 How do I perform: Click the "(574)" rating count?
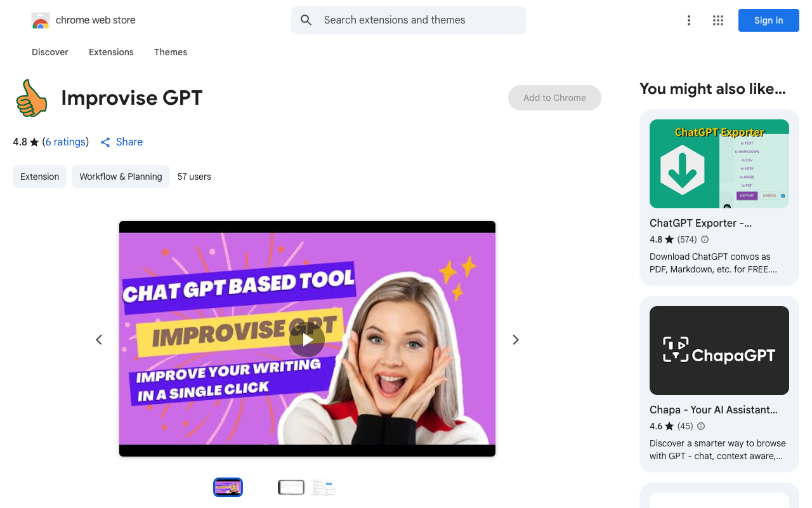click(687, 240)
